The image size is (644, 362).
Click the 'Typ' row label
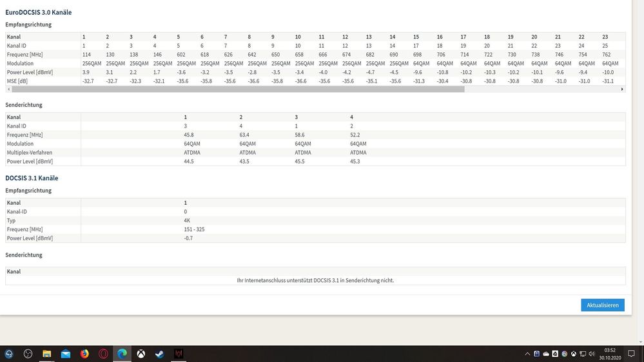click(x=11, y=221)
